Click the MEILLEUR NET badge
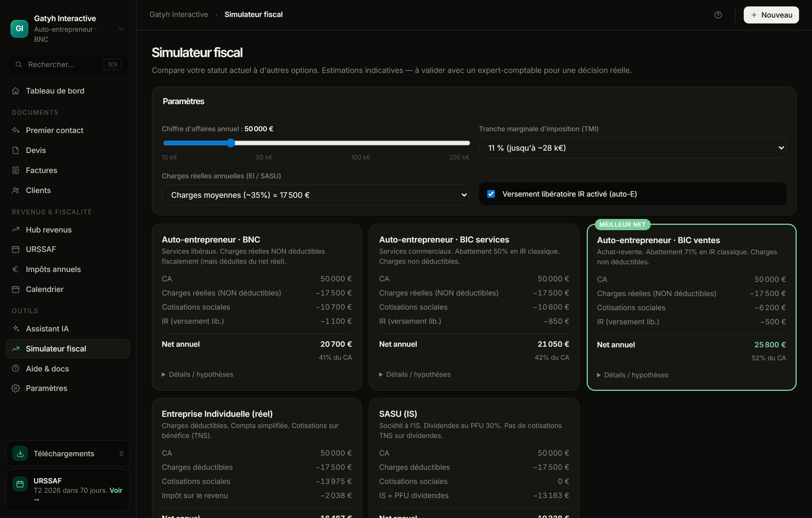Screen dimensions: 812x518 click(622, 224)
